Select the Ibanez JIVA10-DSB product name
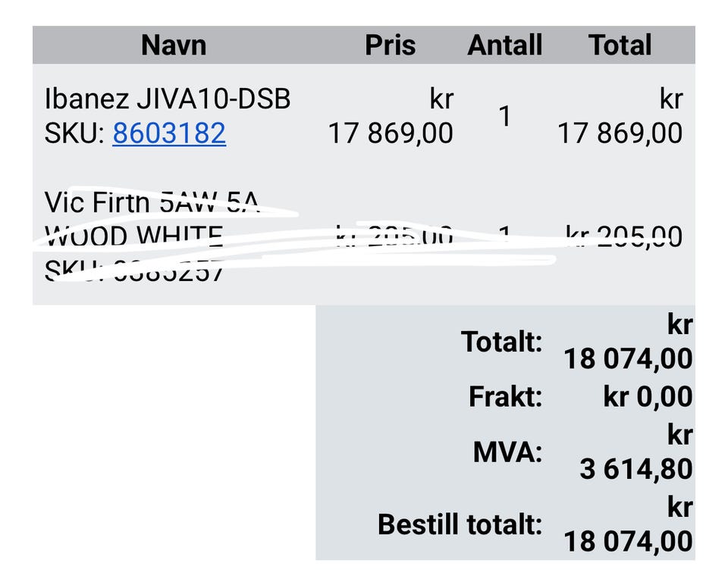728x588 pixels. [168, 99]
